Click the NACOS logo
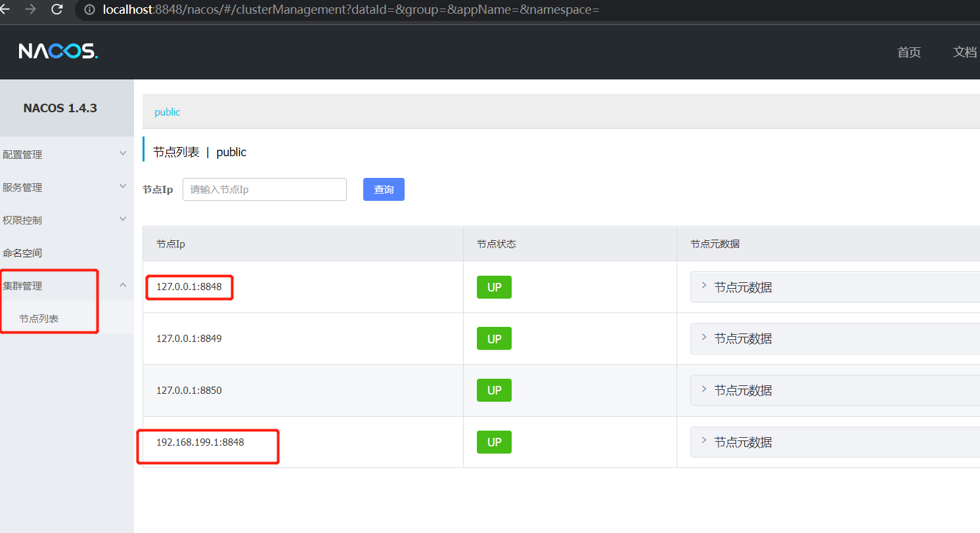The image size is (980, 533). pos(58,51)
